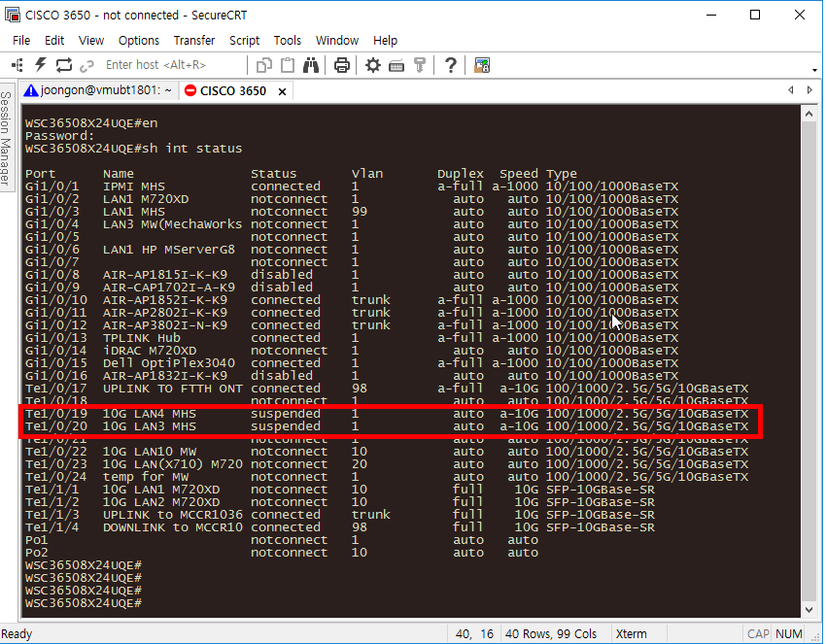Viewport: 827px width, 644px height.
Task: Open the Edit menu
Action: [54, 41]
